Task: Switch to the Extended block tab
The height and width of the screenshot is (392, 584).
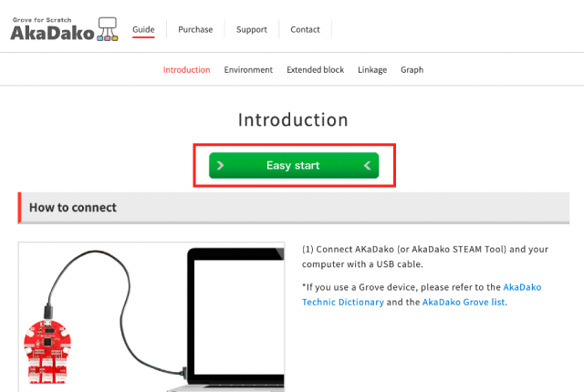Action: point(316,69)
